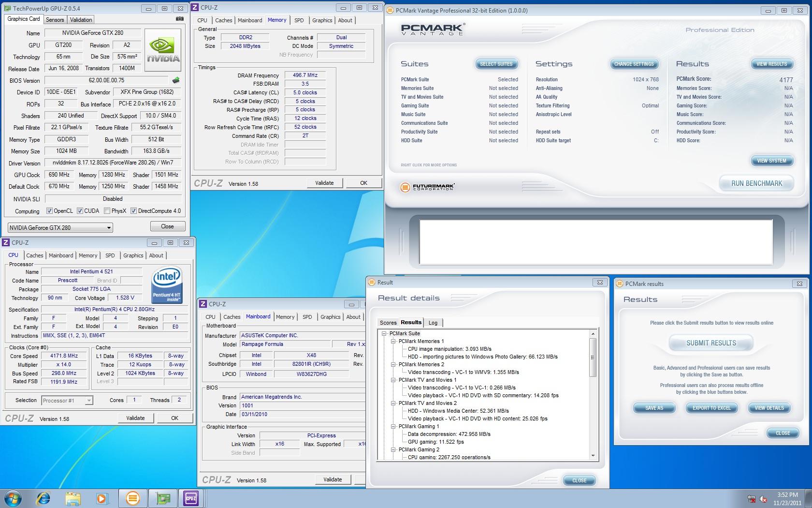This screenshot has height=508, width=812.
Task: Open the Log tab in Result window
Action: coord(433,323)
